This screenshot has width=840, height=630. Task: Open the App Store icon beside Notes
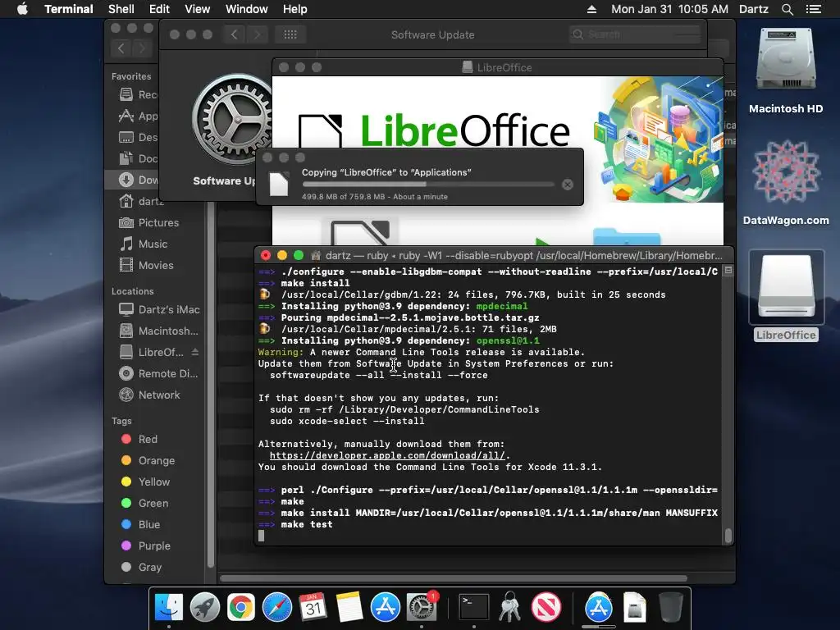pyautogui.click(x=386, y=608)
